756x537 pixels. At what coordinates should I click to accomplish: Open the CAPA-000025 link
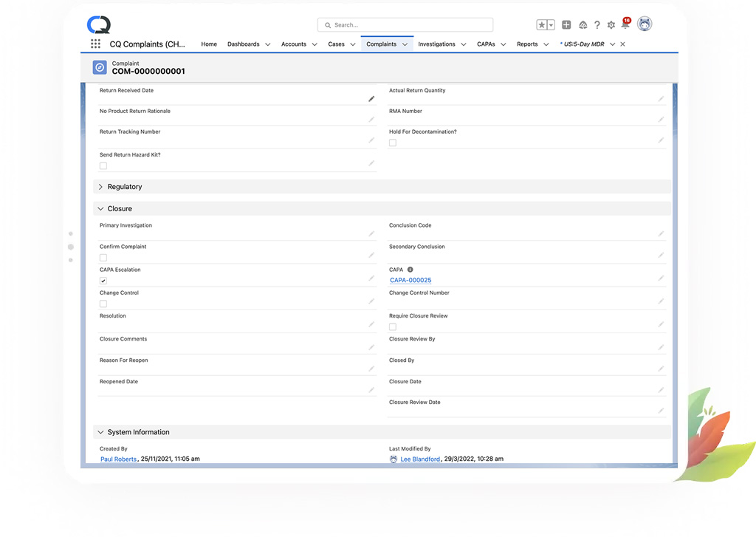click(x=410, y=280)
